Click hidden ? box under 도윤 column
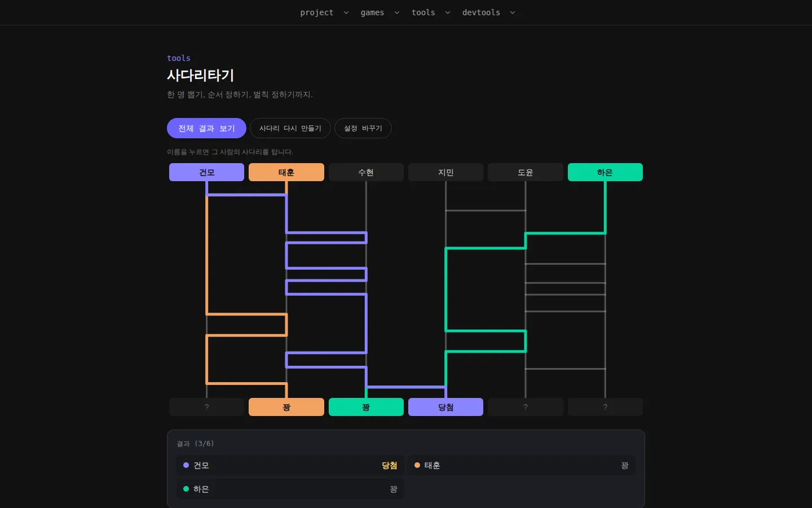Viewport: 812px width, 508px height. (526, 407)
